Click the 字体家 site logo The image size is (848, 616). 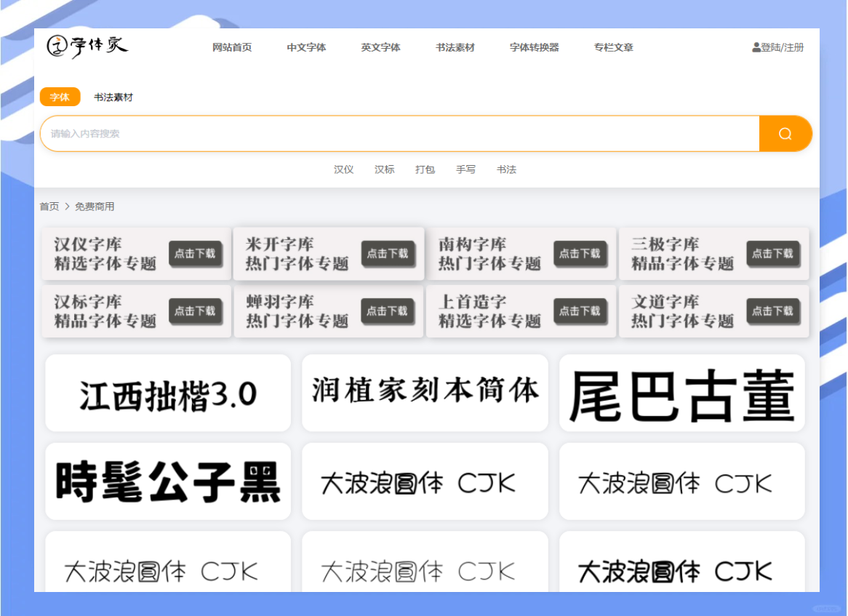pyautogui.click(x=87, y=46)
